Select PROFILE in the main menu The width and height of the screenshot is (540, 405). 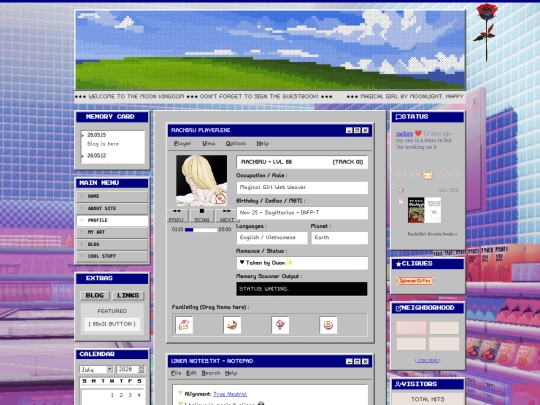click(x=112, y=220)
